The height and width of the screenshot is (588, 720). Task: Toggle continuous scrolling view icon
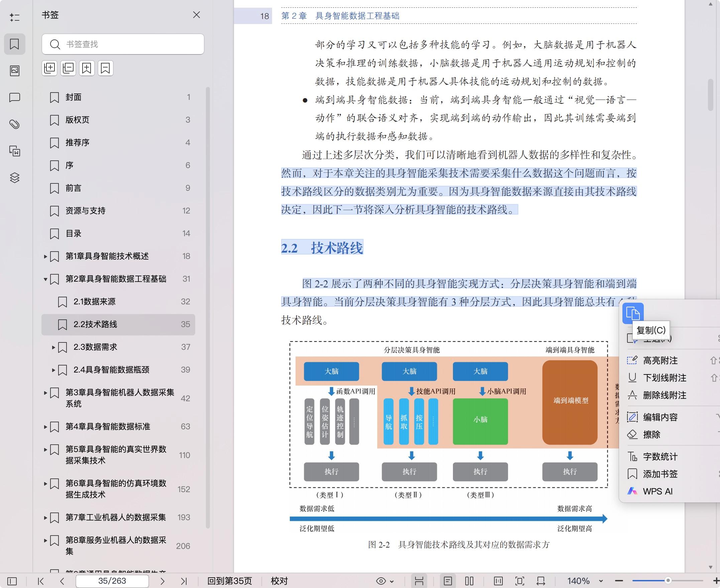[419, 581]
